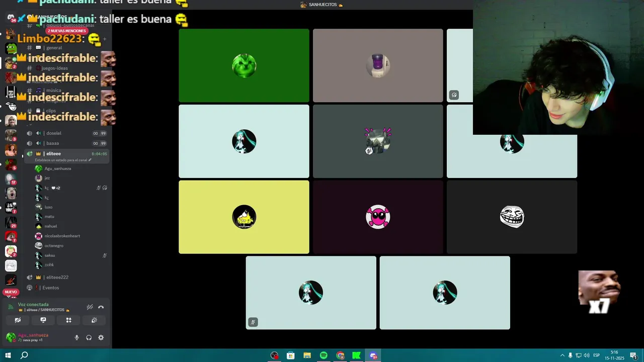Open OBS icon in the taskbar
Viewport: 644px width, 362px height.
(x=274, y=355)
